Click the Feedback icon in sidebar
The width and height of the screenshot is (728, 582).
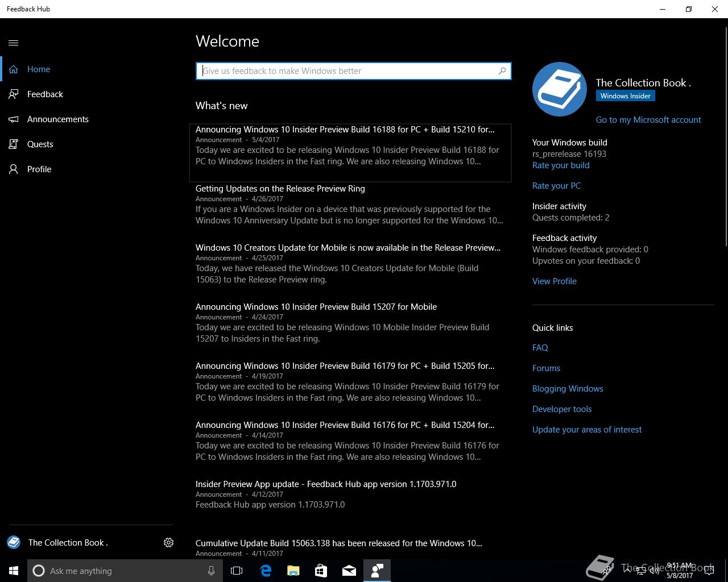(x=14, y=94)
